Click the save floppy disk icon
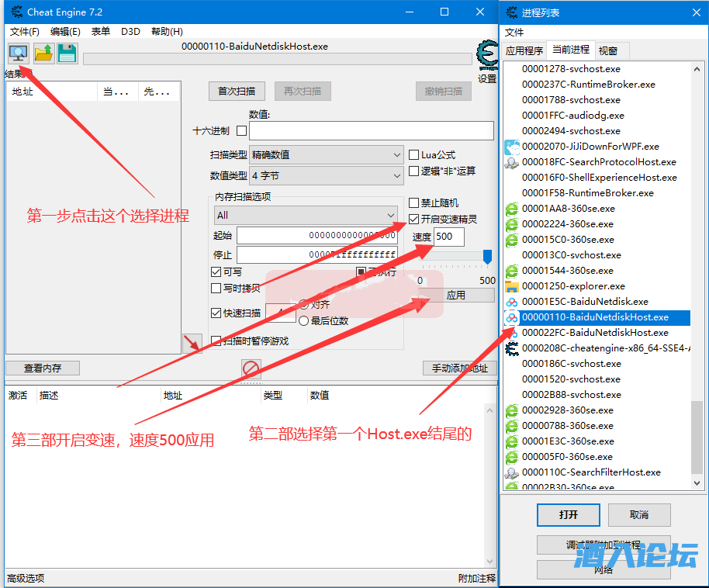This screenshot has width=709, height=588. (67, 54)
